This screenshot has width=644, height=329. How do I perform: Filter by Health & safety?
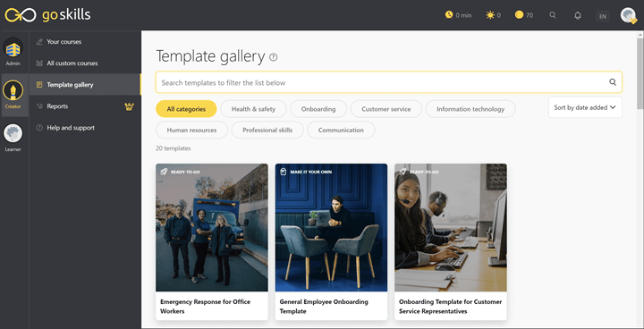253,109
